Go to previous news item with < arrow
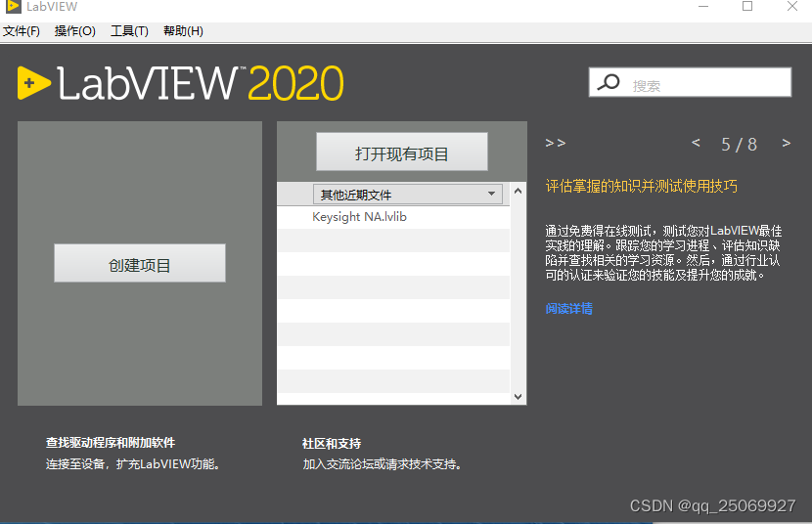Screen dimensions: 812x524 [696, 143]
